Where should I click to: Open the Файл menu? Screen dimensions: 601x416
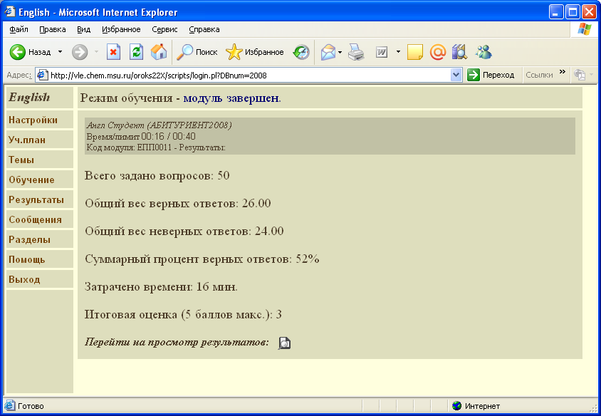pos(18,30)
